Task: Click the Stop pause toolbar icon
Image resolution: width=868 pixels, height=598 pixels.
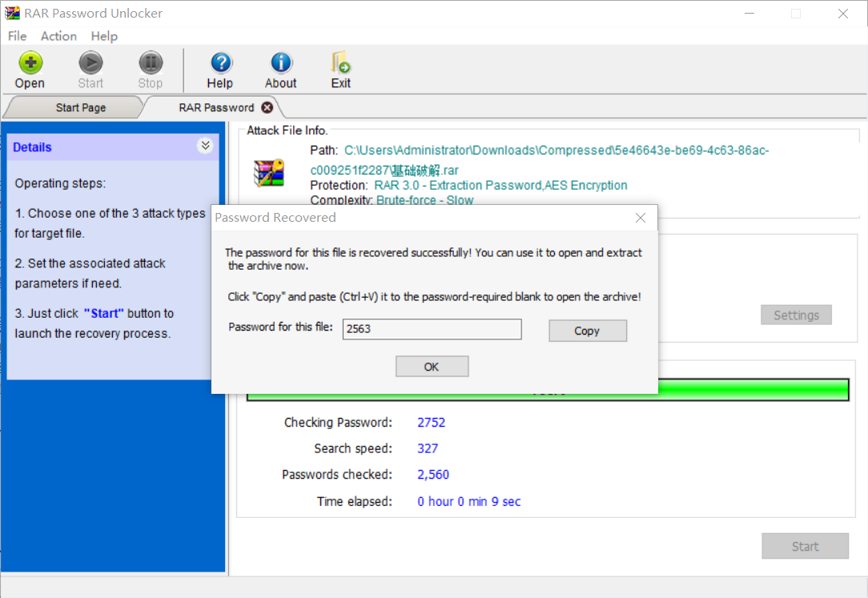Action: pyautogui.click(x=151, y=62)
